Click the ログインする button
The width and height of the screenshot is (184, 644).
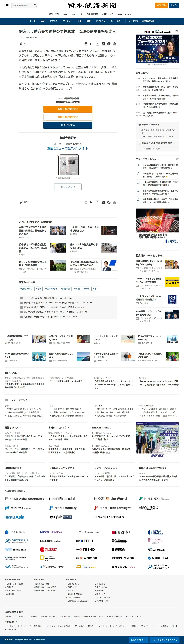pos(68,125)
